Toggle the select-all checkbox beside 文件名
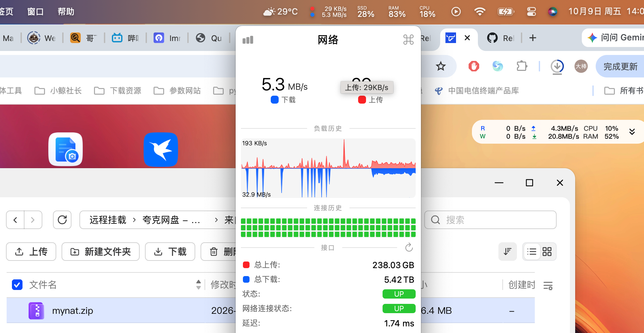The height and width of the screenshot is (333, 644). 17,285
